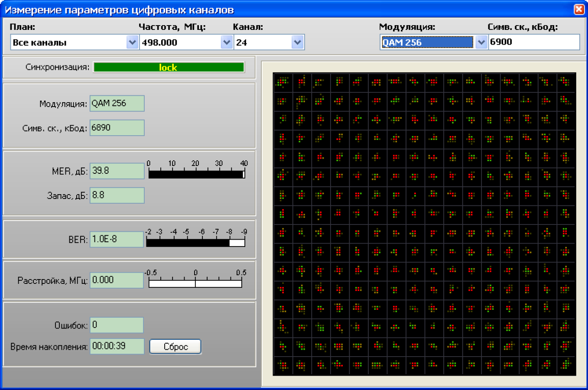The width and height of the screenshot is (588, 390).
Task: Click the Запас value 8.8
Action: point(117,195)
